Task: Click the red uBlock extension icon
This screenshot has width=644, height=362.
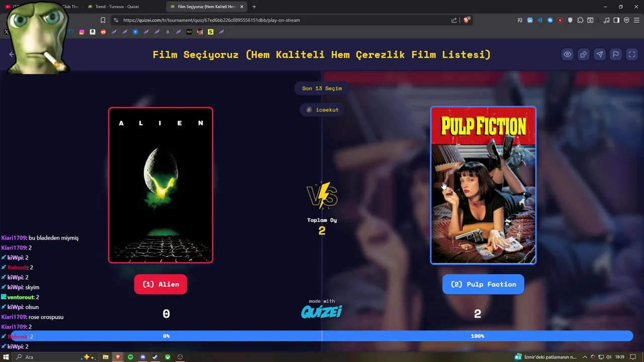Action: pyautogui.click(x=560, y=20)
